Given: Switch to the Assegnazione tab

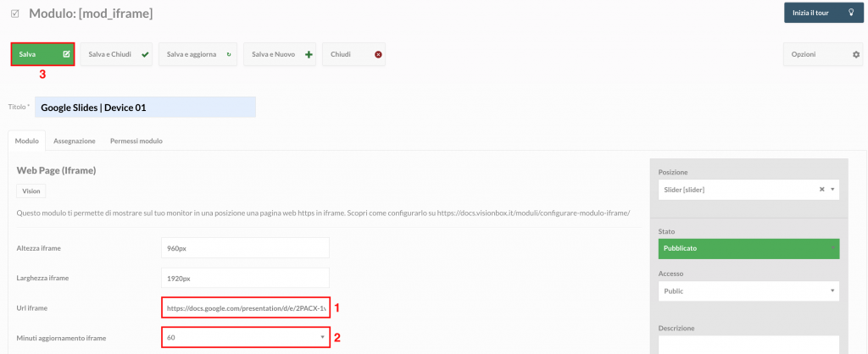Looking at the screenshot, I should pos(75,141).
